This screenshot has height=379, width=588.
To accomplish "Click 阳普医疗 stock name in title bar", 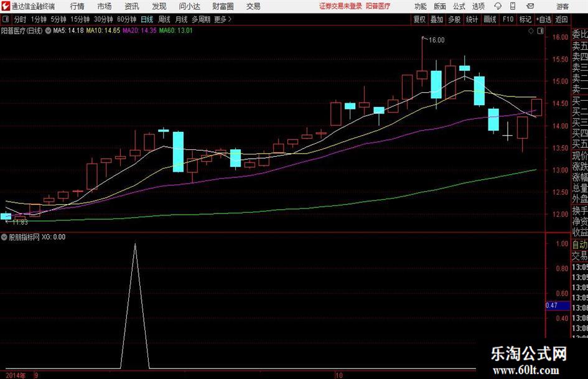I will pos(378,6).
